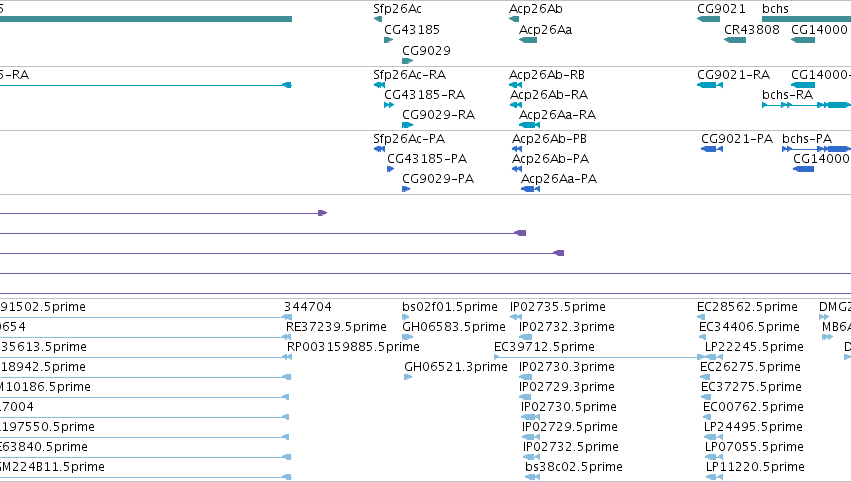This screenshot has height=482, width=851.
Task: Select the top purple feature arrowhead
Action: (x=322, y=213)
